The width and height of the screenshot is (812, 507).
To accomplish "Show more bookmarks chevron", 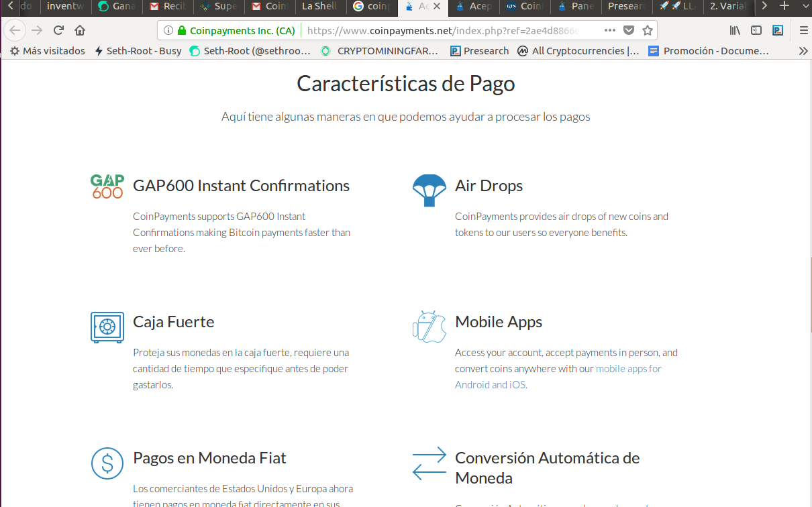I will click(x=803, y=51).
